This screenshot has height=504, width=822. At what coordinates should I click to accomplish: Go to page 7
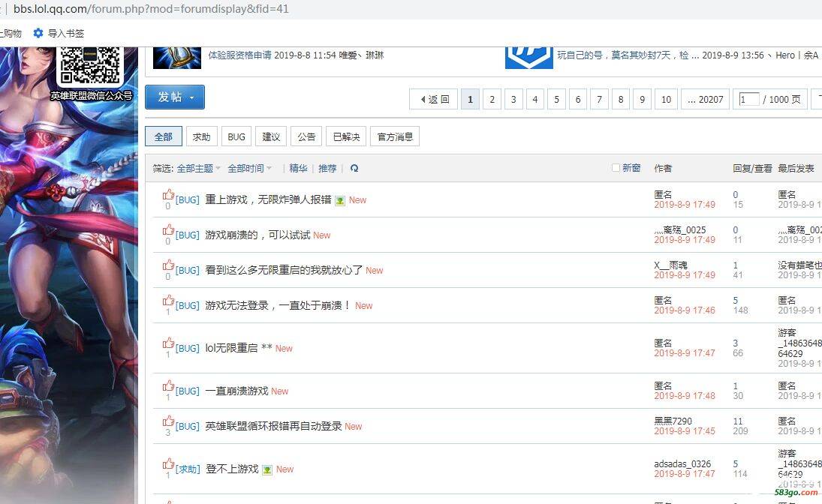[x=599, y=99]
